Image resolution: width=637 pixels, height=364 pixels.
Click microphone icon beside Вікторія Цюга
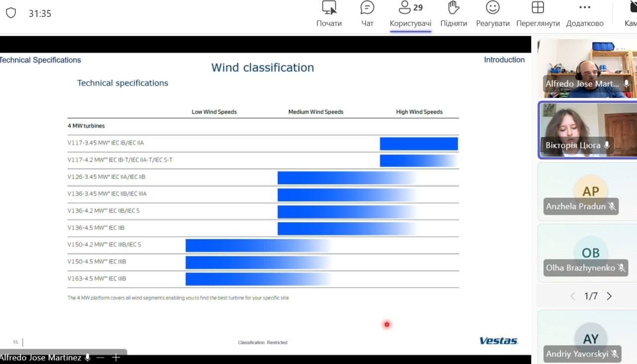[x=607, y=145]
